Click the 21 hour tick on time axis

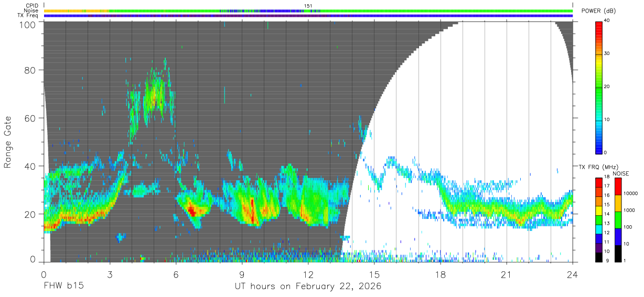point(507,274)
